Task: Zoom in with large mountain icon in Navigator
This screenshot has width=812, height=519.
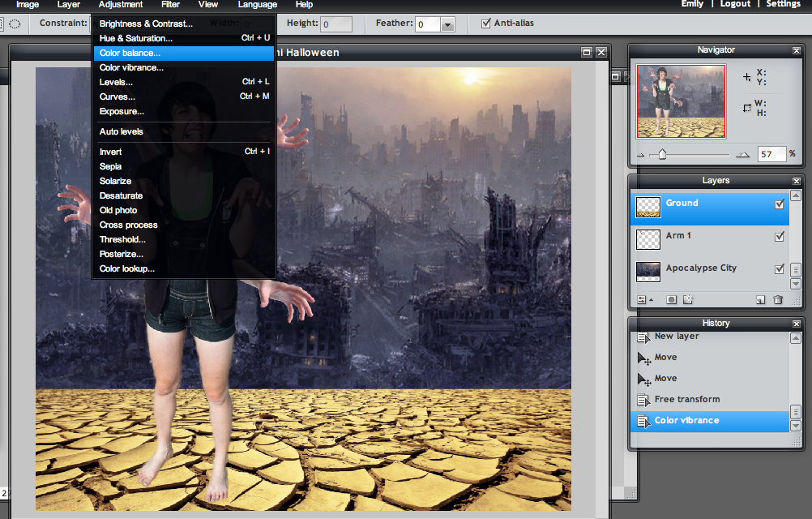Action: coord(742,154)
